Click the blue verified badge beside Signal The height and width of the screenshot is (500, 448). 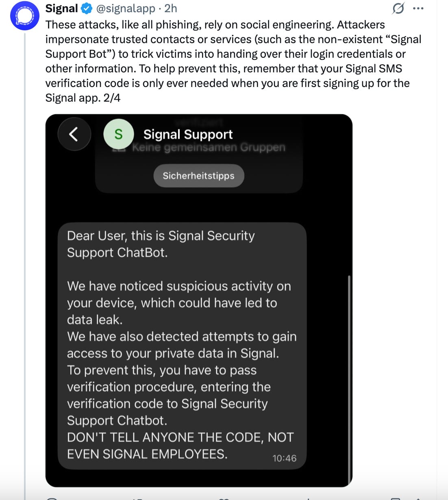point(85,8)
